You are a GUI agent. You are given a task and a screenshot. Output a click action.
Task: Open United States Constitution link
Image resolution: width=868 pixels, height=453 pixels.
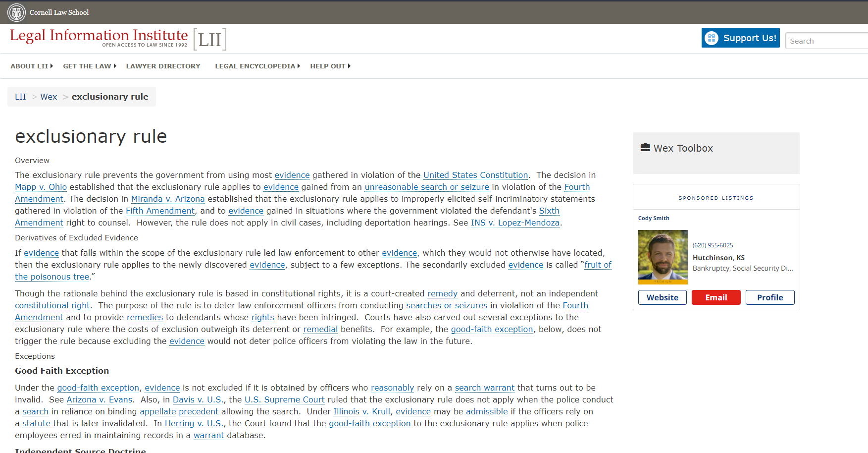coord(475,175)
